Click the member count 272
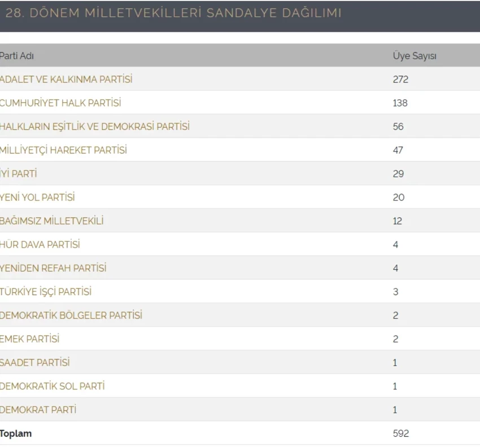 400,80
